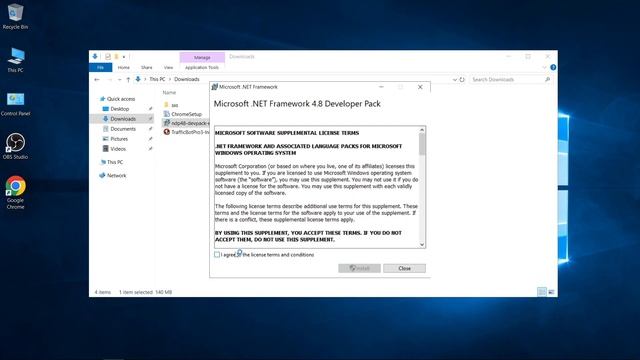Click This PC in the address breadcrumb
This screenshot has height=360, width=640.
point(157,79)
